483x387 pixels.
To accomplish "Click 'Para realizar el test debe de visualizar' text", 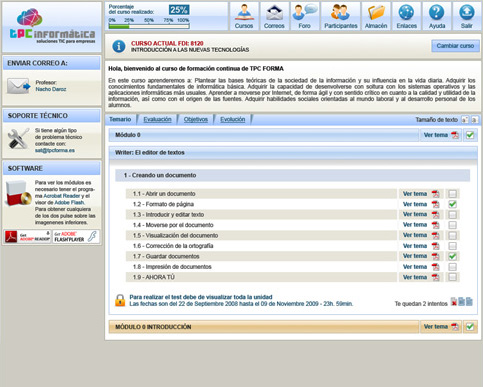I will tap(201, 297).
